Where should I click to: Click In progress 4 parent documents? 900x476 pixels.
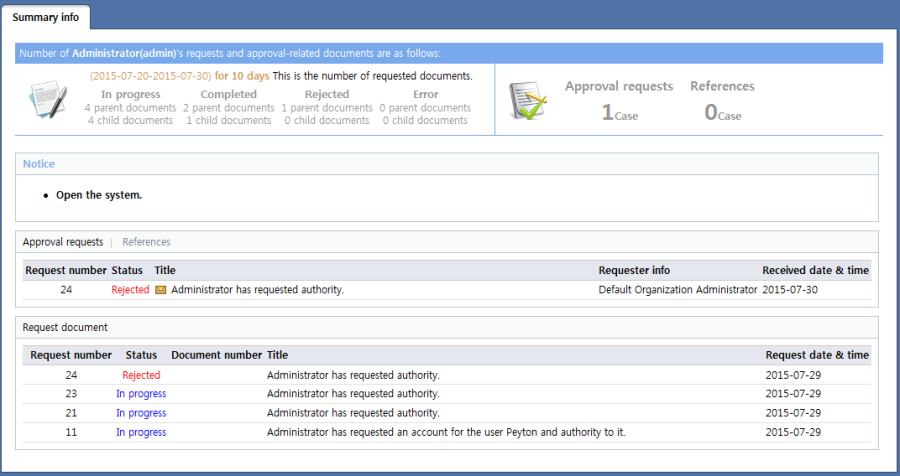coord(130,108)
